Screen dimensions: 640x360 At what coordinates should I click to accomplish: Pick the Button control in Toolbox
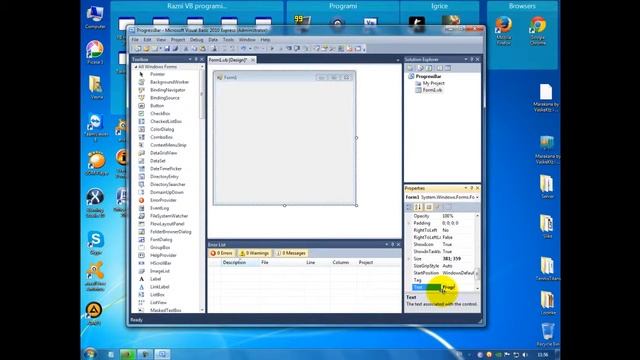pyautogui.click(x=157, y=106)
